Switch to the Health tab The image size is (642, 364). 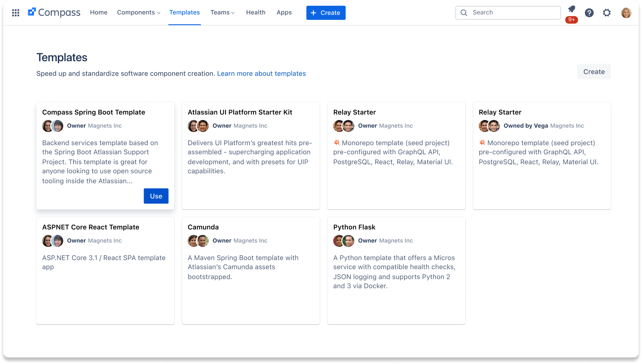tap(256, 12)
